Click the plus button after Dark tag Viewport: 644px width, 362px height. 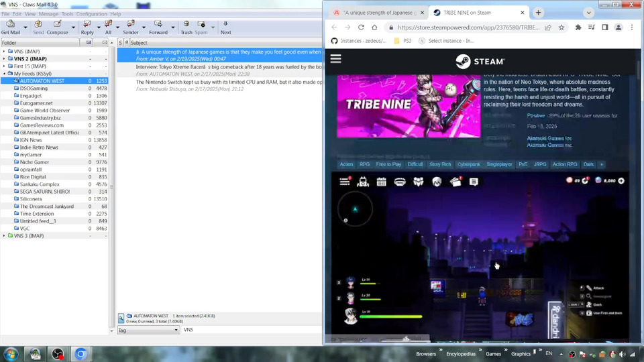click(602, 164)
